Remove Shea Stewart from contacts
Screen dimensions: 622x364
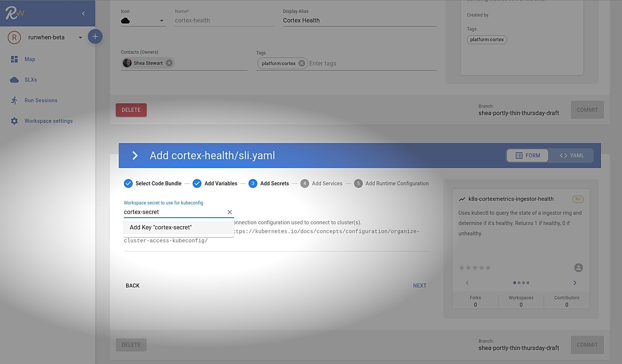click(169, 63)
